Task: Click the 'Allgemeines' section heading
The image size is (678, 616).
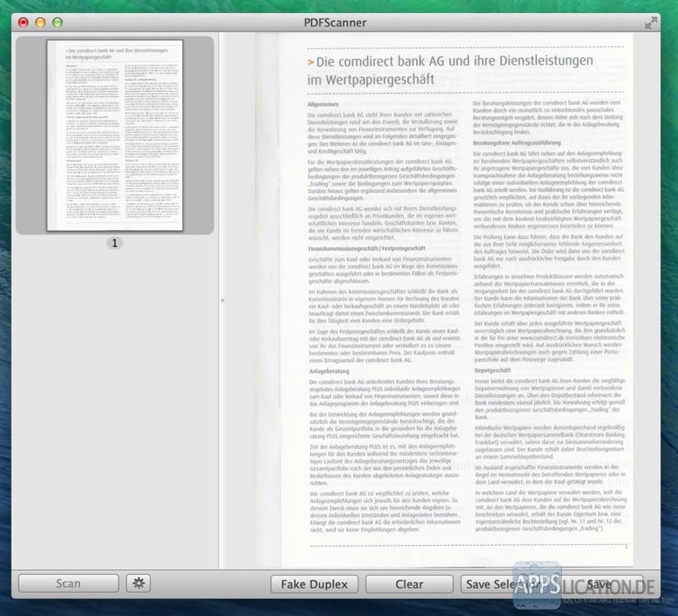Action: pyautogui.click(x=323, y=104)
